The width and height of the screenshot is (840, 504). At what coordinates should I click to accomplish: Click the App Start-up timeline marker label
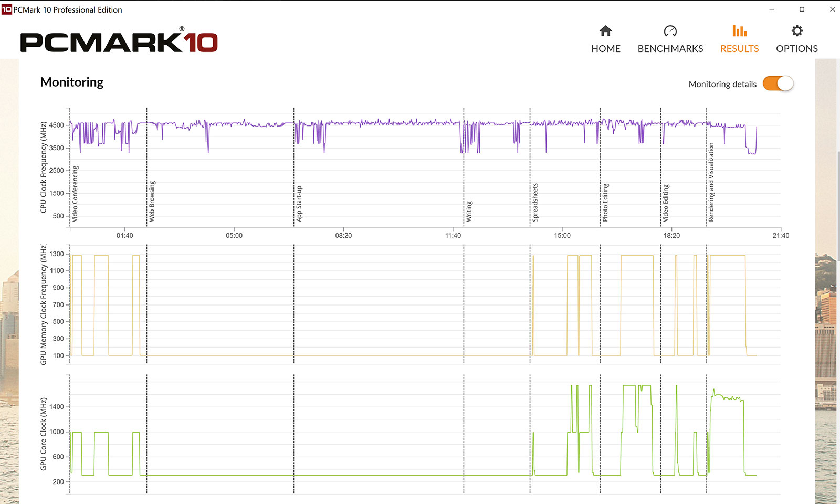pyautogui.click(x=299, y=204)
